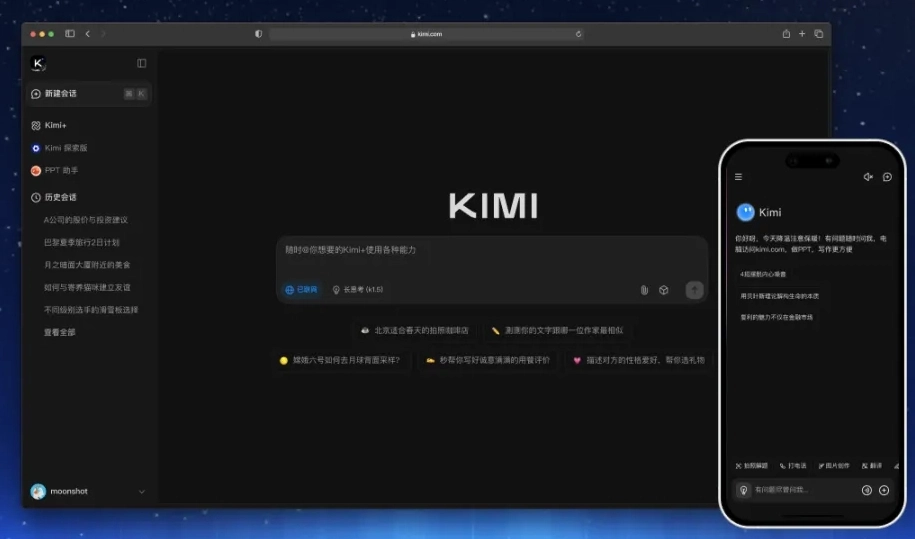
Task: Click the plus circle icon in the phone input bar
Action: pos(884,490)
